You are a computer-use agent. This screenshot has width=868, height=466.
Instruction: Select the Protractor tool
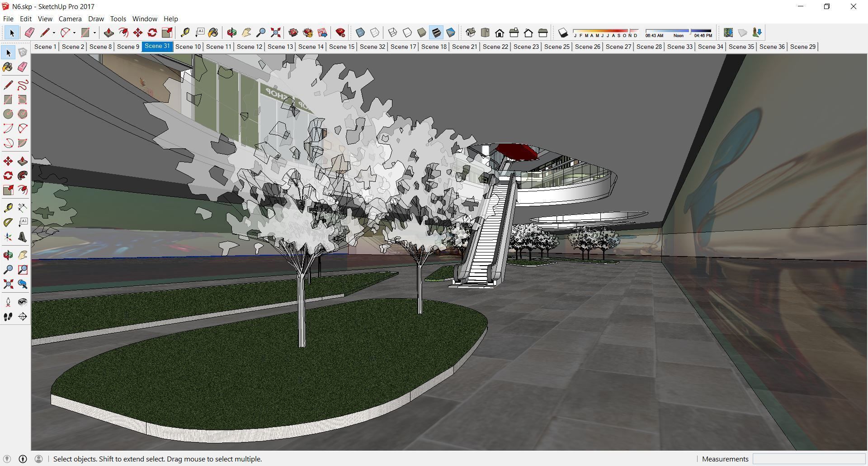(x=8, y=222)
